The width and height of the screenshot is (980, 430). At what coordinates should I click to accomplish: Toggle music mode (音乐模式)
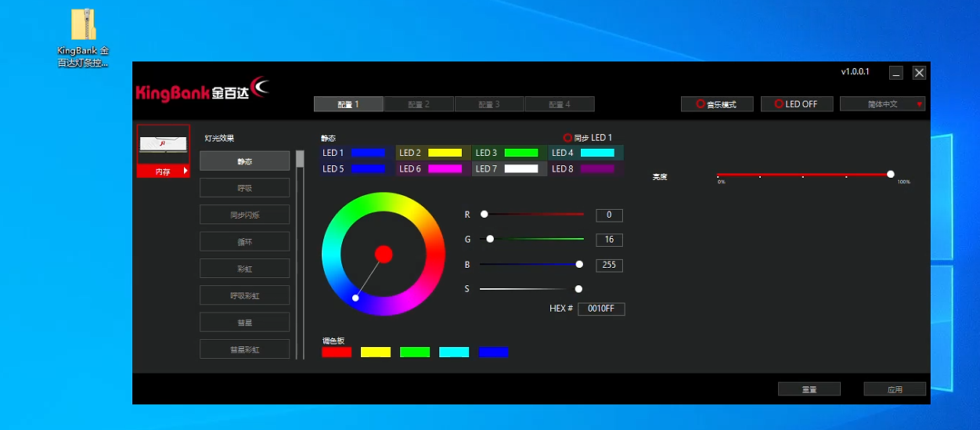[x=717, y=104]
